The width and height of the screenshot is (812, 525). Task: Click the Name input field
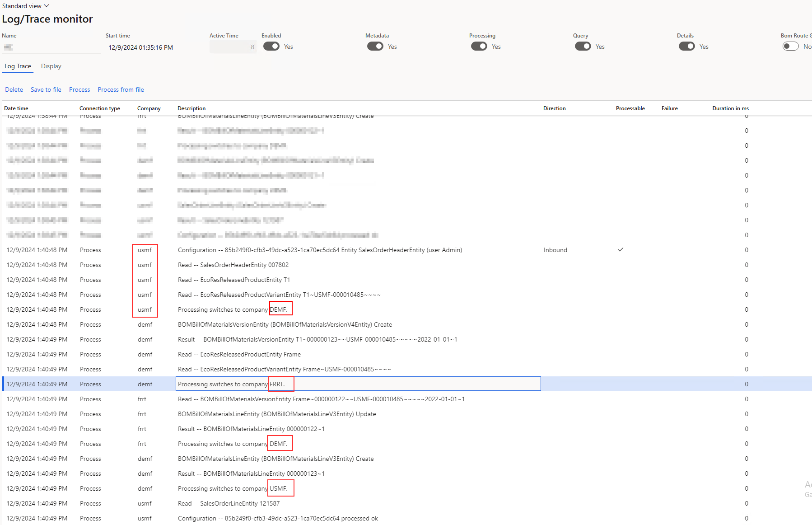click(51, 47)
